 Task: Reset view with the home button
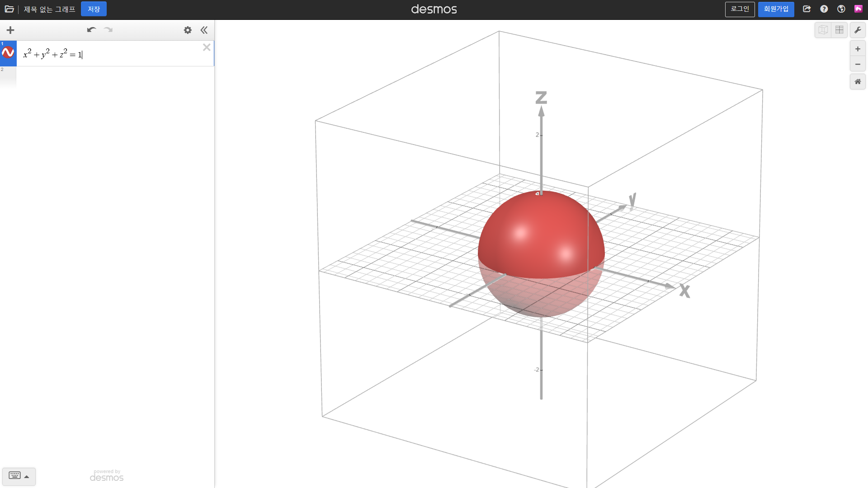[858, 82]
